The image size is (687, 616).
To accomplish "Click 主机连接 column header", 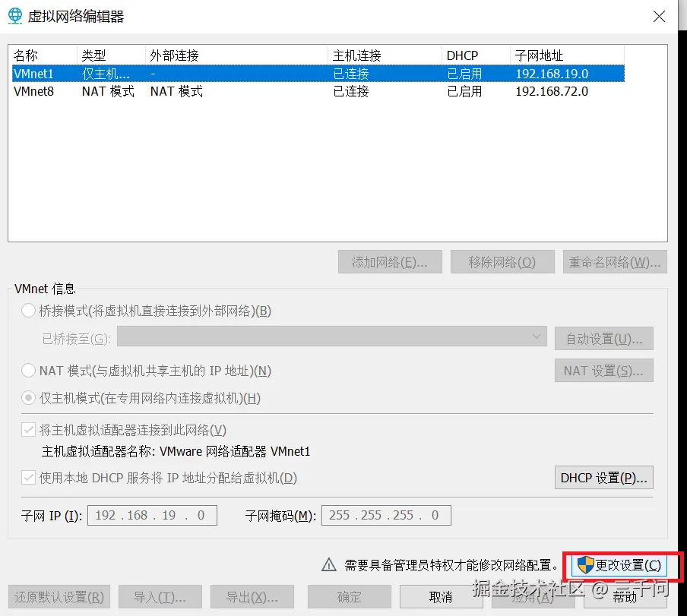I will [385, 55].
